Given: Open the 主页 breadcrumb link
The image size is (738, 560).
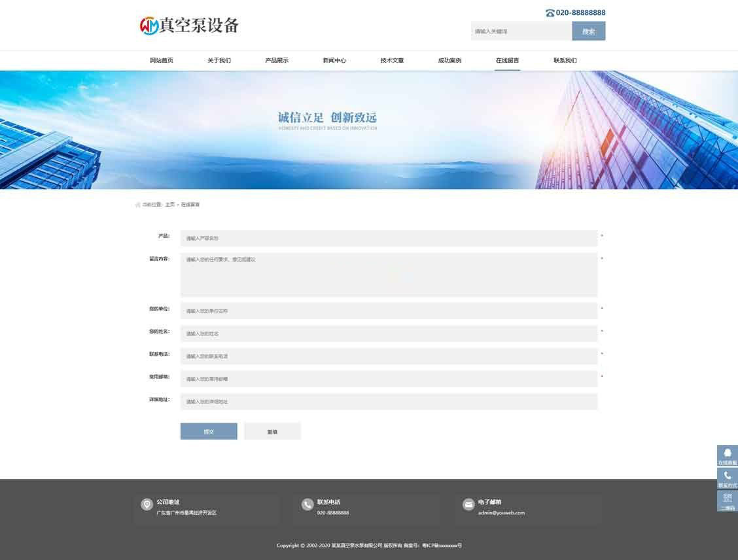Looking at the screenshot, I should point(169,204).
